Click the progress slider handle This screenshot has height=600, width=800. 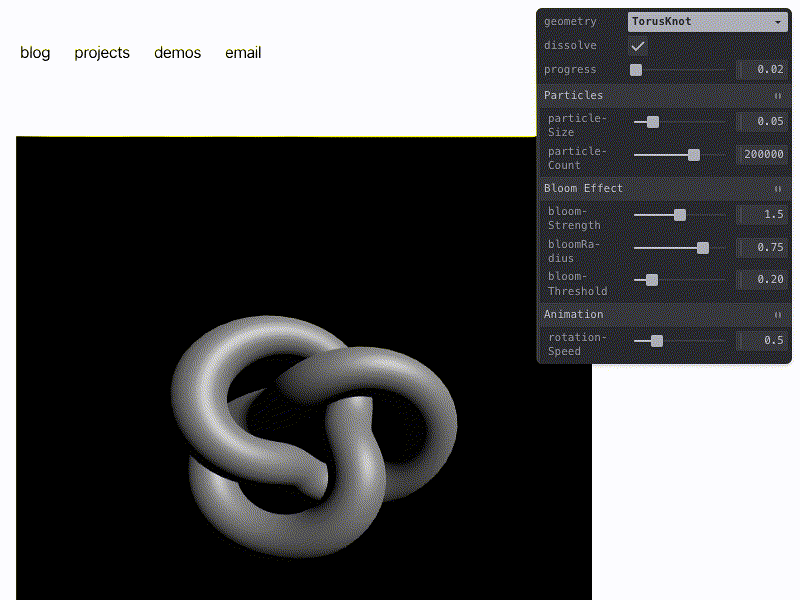click(636, 70)
